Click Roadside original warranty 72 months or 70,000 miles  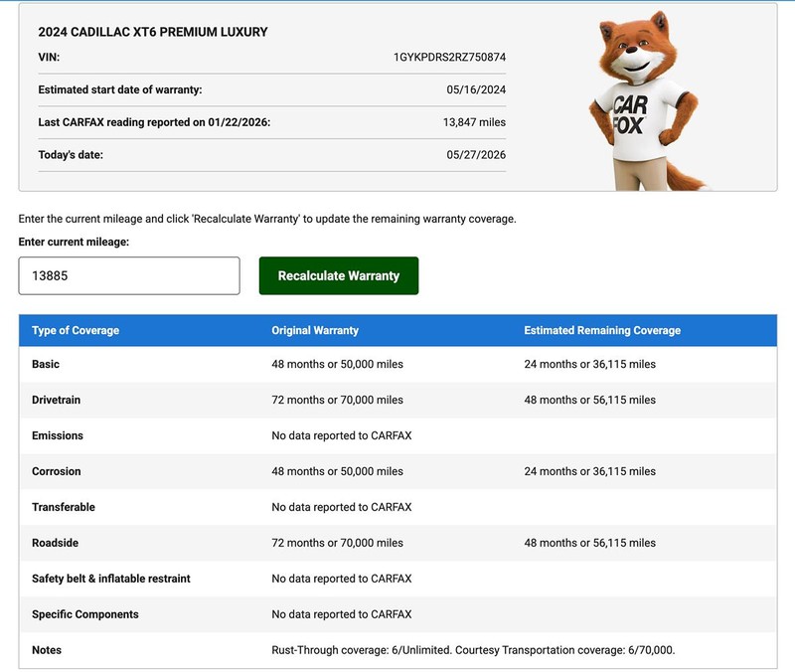[337, 543]
